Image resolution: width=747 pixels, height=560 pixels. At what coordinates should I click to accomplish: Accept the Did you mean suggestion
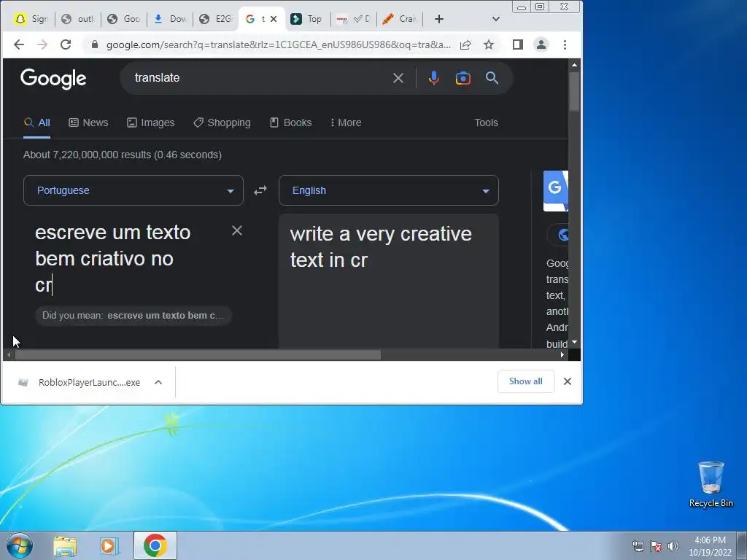pyautogui.click(x=133, y=315)
